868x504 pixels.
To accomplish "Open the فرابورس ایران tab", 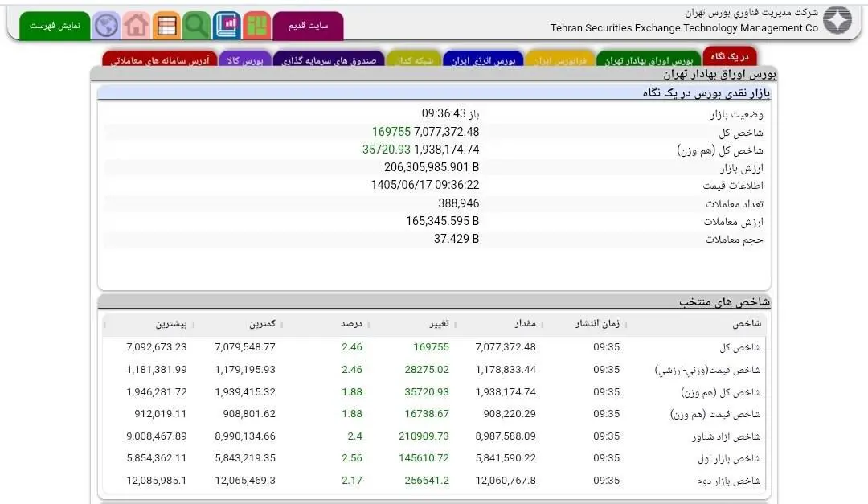I will point(559,59).
